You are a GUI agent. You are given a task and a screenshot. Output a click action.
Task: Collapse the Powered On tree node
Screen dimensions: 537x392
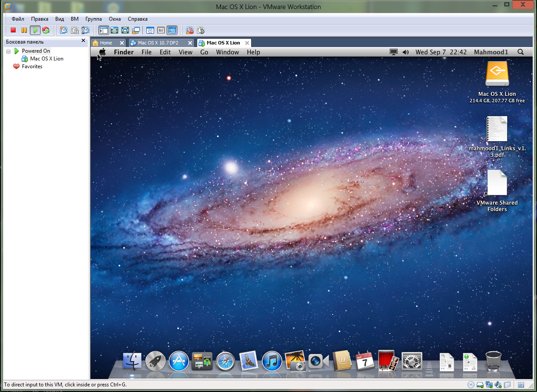click(8, 51)
